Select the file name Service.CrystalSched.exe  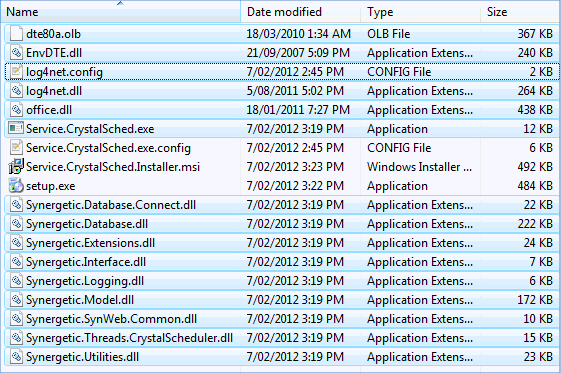(90, 129)
